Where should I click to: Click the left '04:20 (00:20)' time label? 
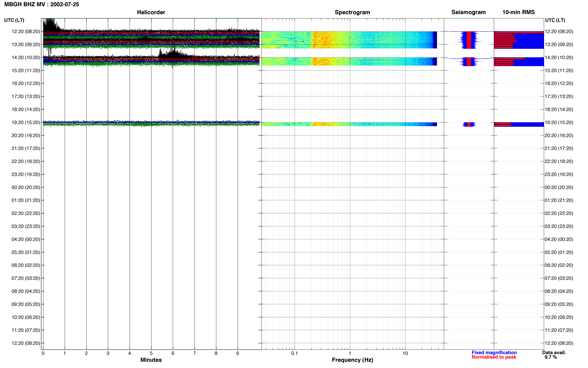pos(26,239)
